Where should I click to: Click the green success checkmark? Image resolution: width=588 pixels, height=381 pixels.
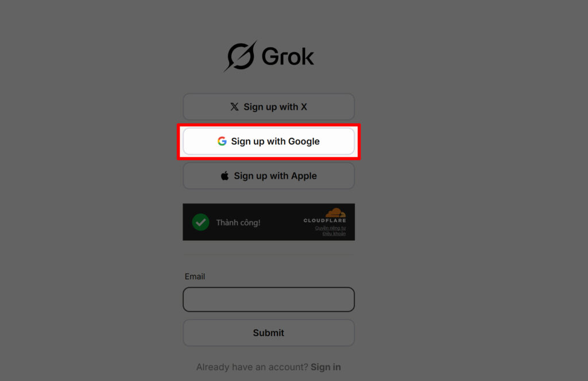[x=200, y=222]
